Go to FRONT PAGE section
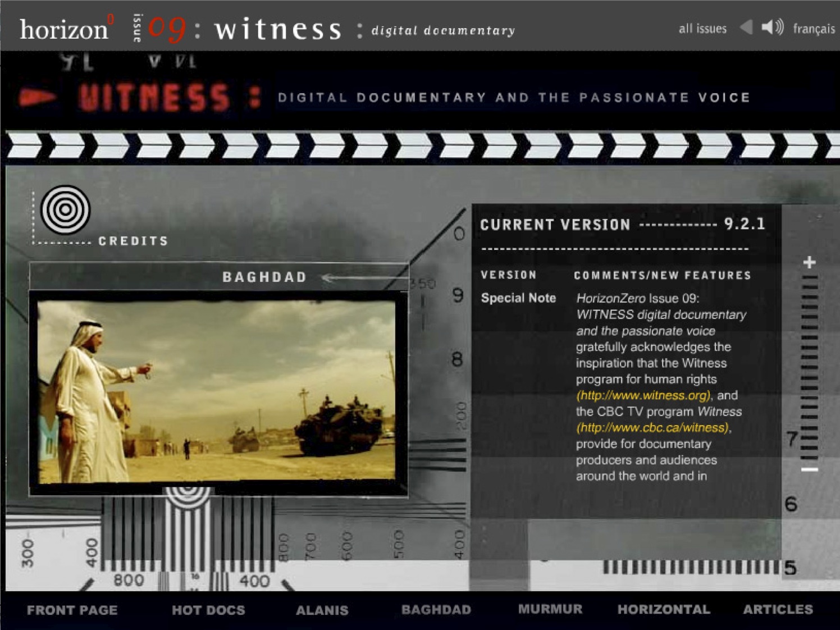 72,610
